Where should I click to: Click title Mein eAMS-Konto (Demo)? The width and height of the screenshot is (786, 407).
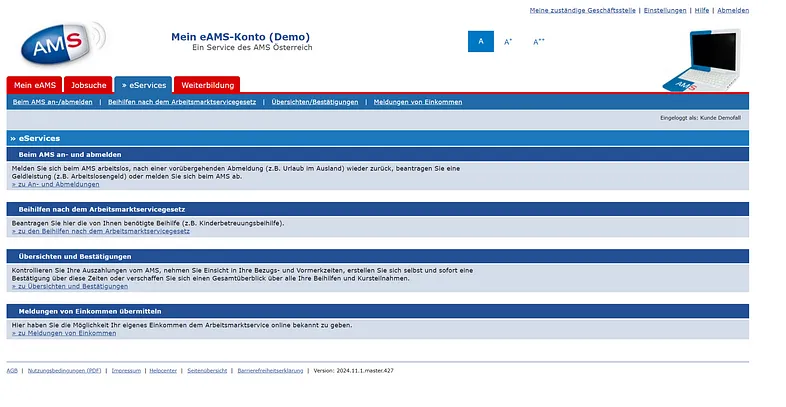pyautogui.click(x=241, y=37)
